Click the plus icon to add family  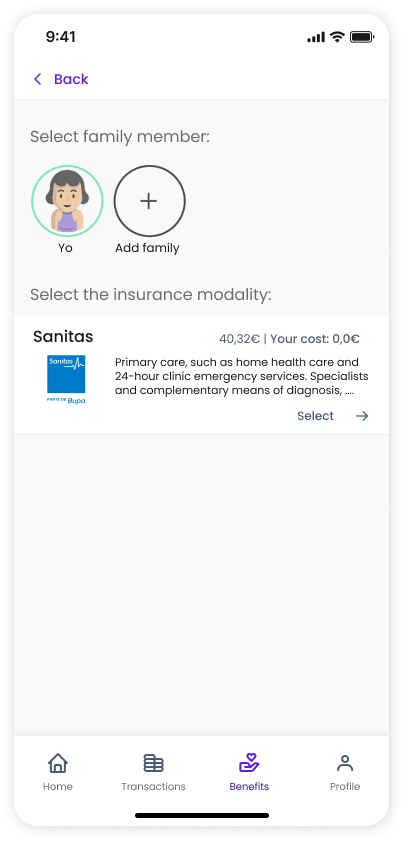(x=149, y=201)
